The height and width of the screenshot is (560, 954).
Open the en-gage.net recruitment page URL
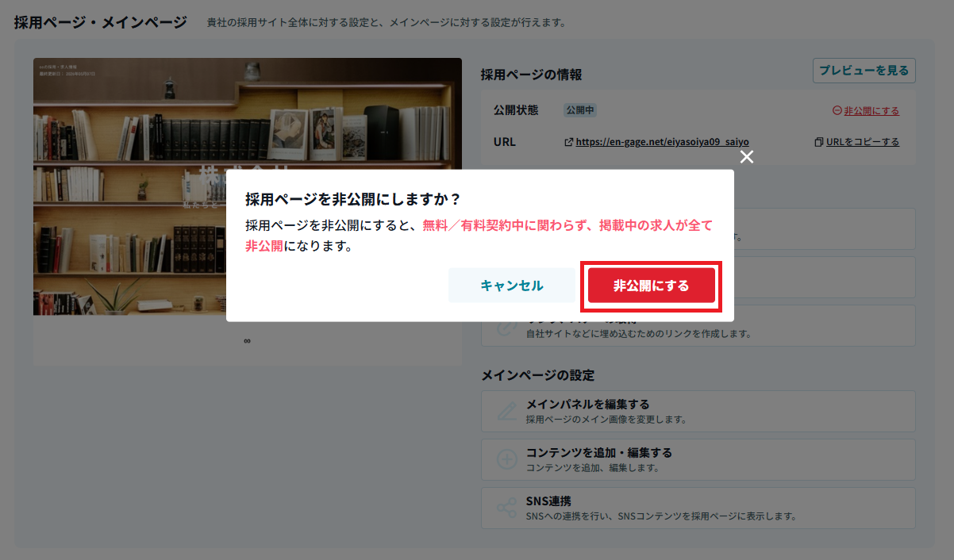coord(662,142)
